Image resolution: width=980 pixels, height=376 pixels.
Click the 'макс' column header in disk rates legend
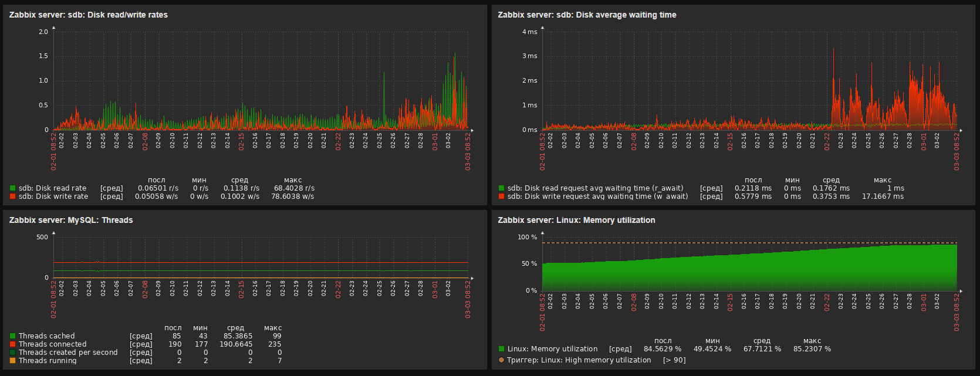click(293, 180)
